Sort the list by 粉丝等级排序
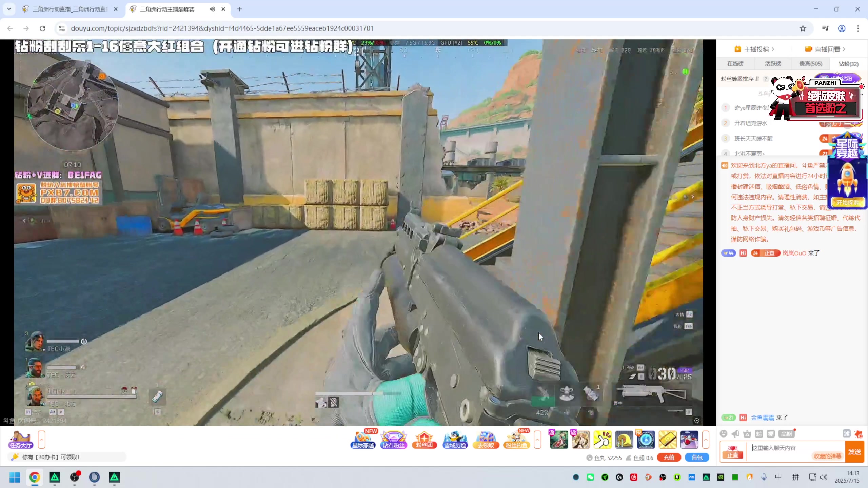 tap(740, 79)
